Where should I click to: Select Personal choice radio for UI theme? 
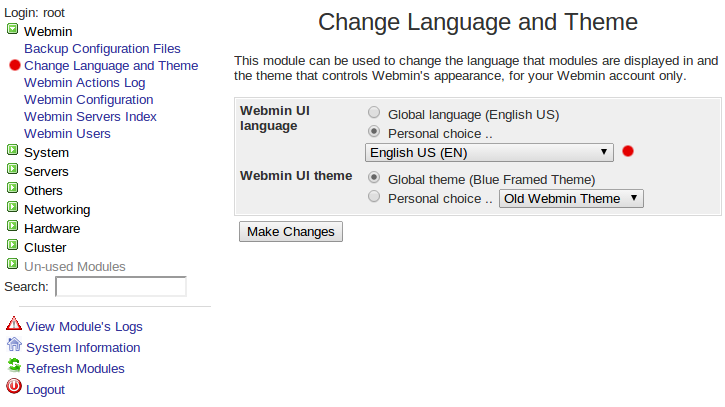tap(374, 197)
